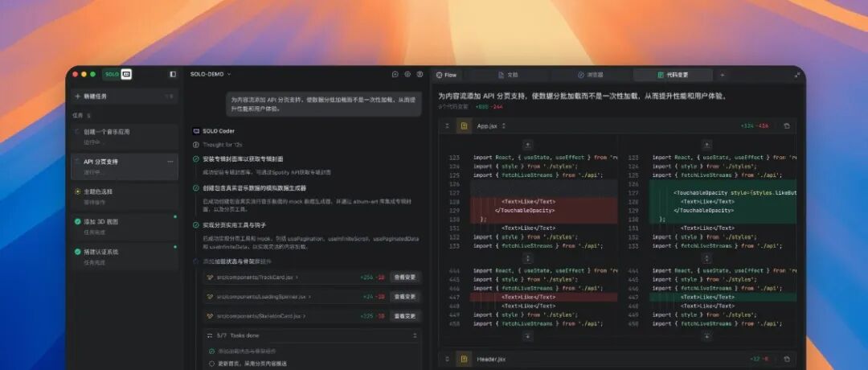Click the status icon of 主题色选择
This screenshot has width=868, height=370.
(x=77, y=191)
